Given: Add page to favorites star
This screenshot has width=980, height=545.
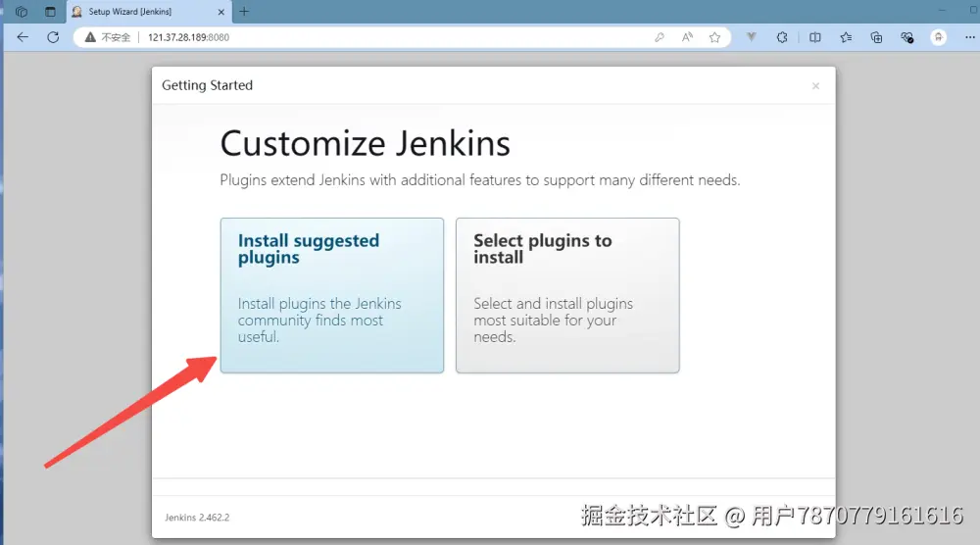Looking at the screenshot, I should [715, 37].
